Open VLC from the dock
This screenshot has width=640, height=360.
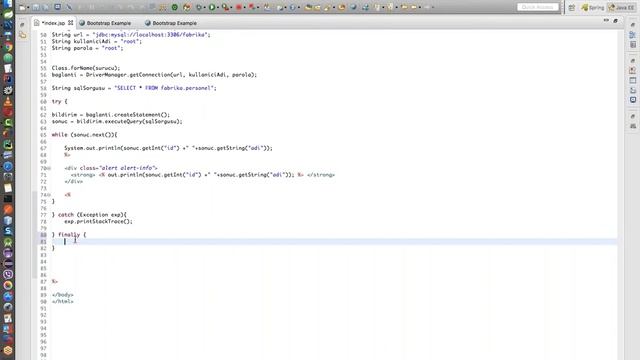[8, 101]
